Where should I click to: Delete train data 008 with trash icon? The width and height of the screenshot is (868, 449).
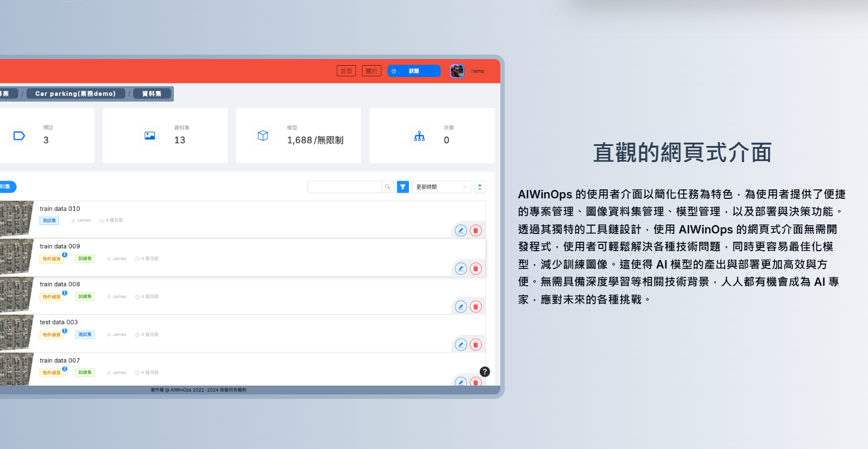[x=476, y=306]
